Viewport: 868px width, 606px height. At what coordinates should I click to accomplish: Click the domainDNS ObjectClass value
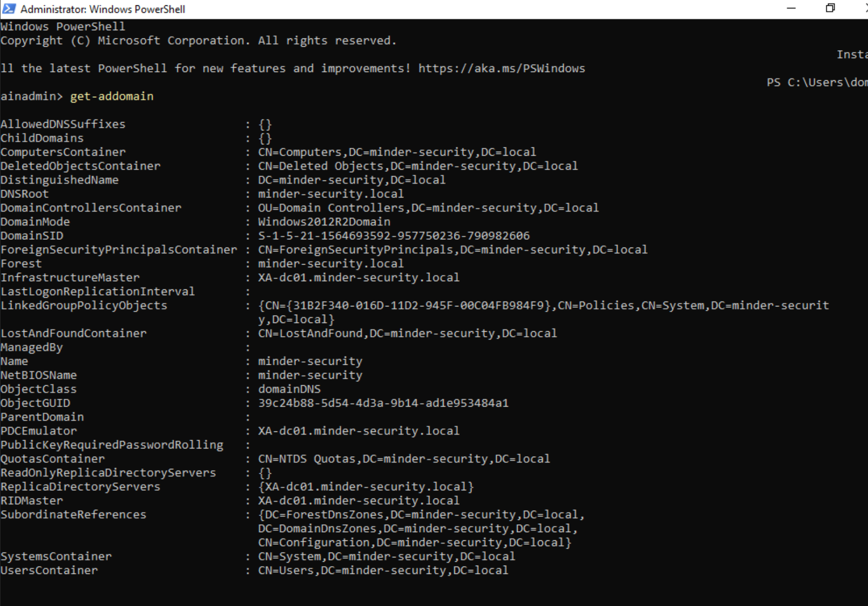pyautogui.click(x=289, y=389)
